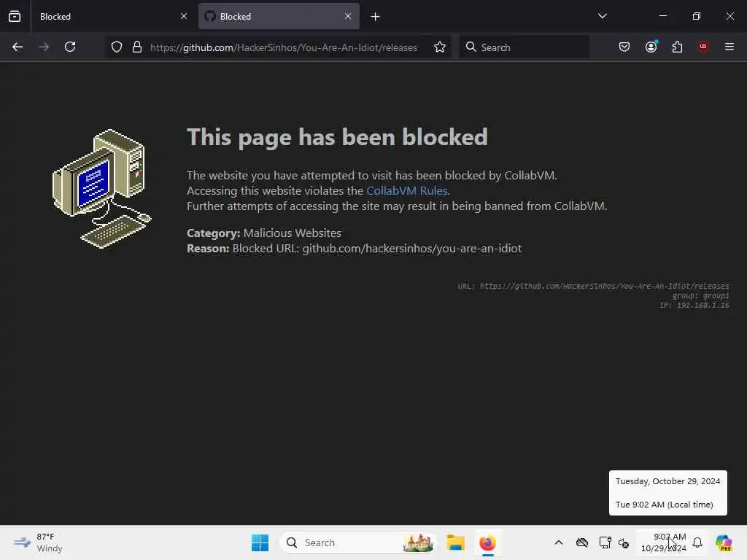
Task: Click the 'group: group1' text
Action: (x=700, y=296)
